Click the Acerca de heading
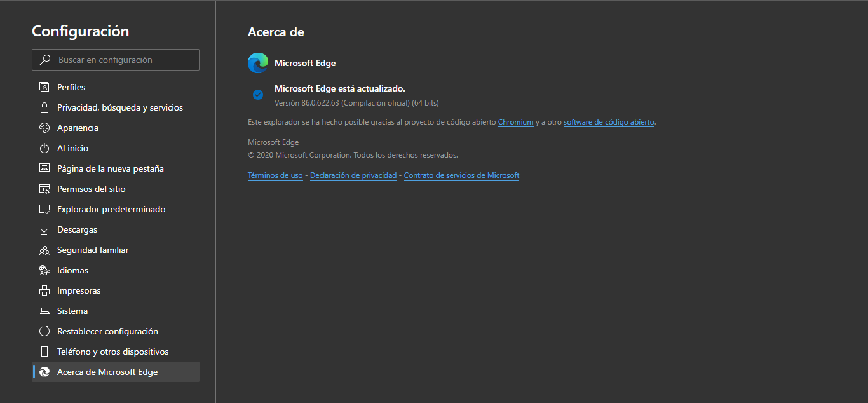 276,32
